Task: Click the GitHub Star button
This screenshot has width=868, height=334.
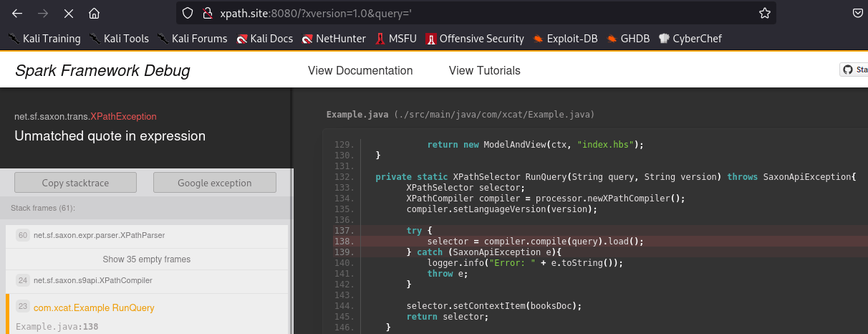Action: [854, 70]
